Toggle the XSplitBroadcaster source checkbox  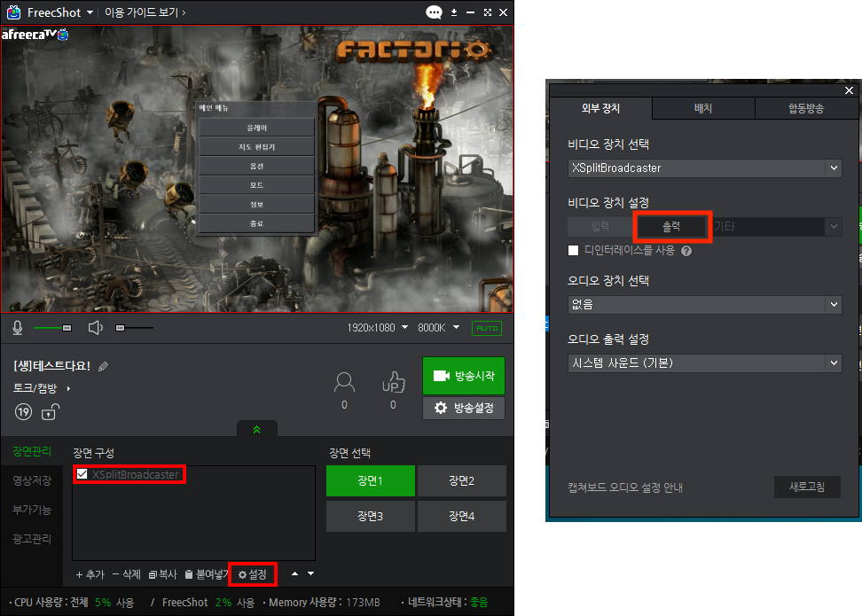(82, 473)
